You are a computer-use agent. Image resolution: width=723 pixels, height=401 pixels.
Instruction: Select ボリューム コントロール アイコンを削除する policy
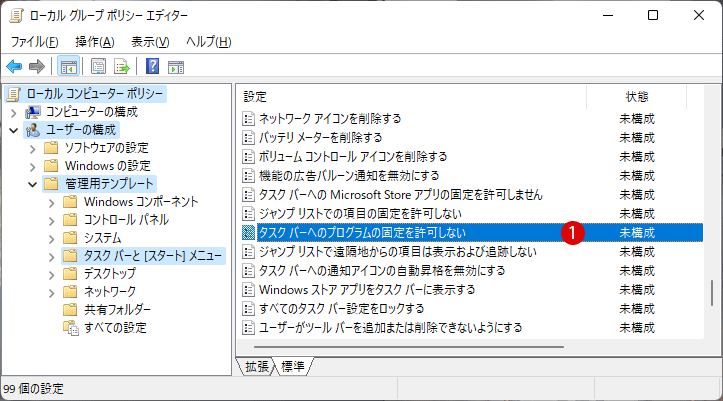click(x=353, y=157)
